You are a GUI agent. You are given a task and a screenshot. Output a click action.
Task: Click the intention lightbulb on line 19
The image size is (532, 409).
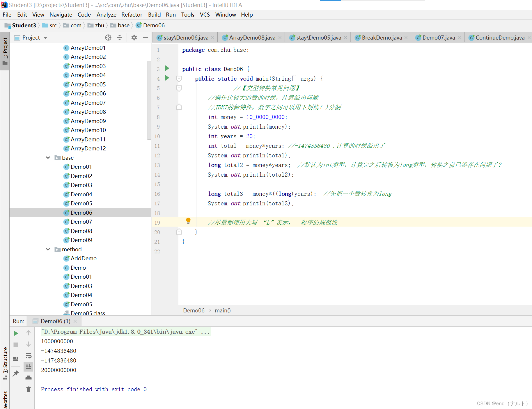pos(188,221)
